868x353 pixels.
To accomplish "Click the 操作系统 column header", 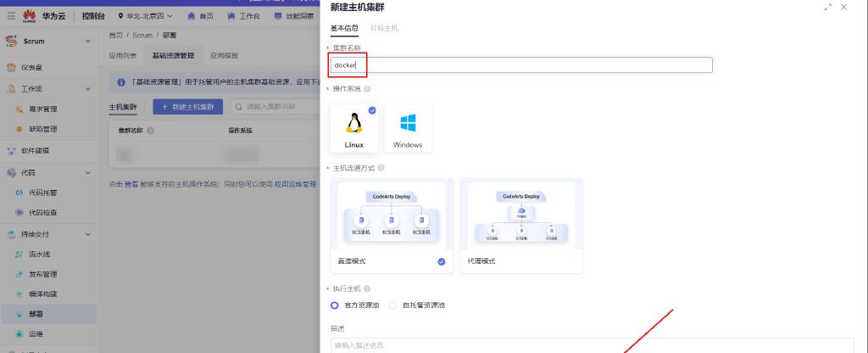I will tap(240, 131).
